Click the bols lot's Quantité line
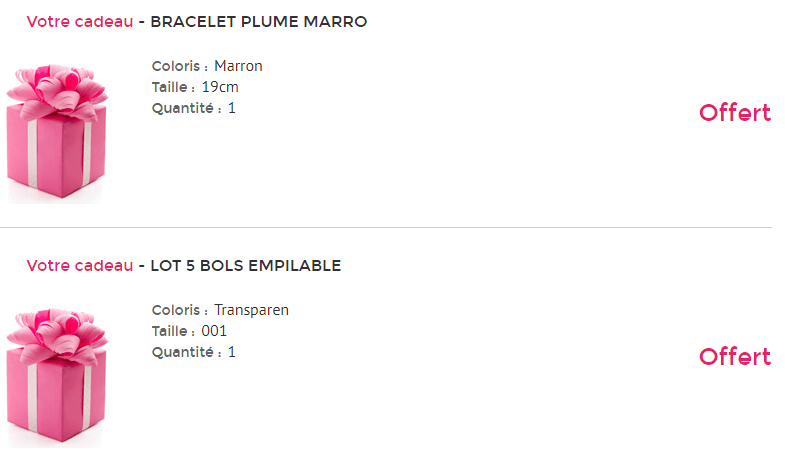785x450 pixels. click(194, 352)
